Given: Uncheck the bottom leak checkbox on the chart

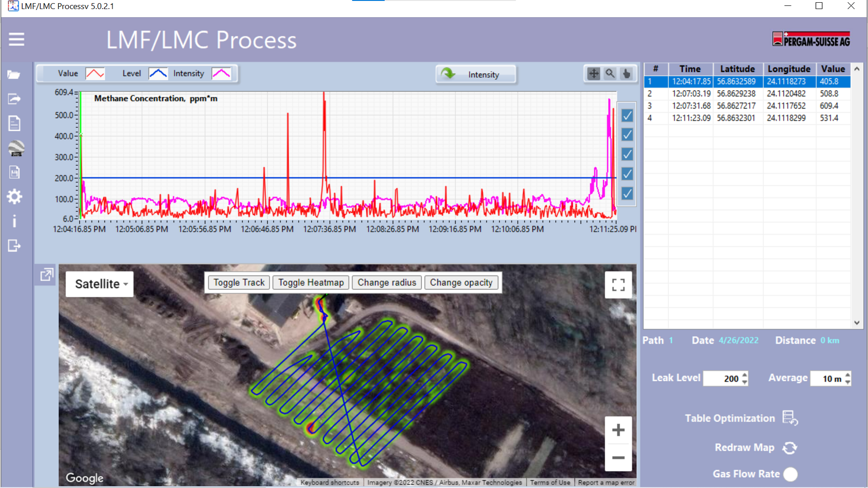Looking at the screenshot, I should [x=627, y=193].
